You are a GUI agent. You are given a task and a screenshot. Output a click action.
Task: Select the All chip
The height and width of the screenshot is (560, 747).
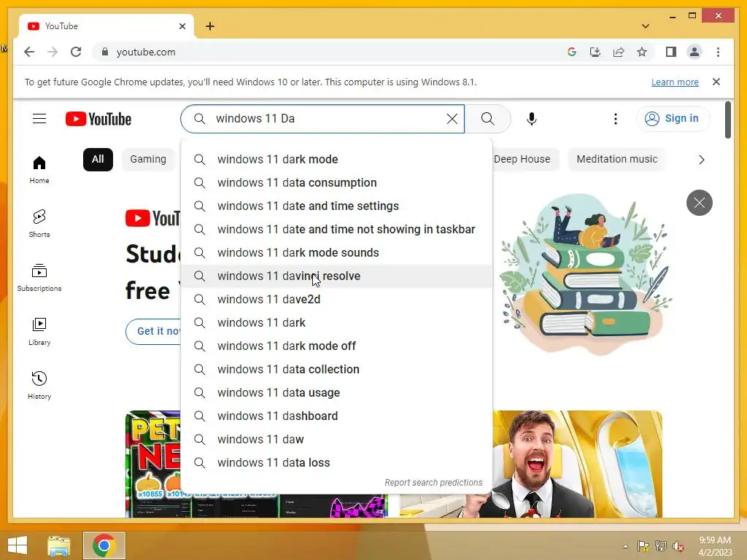click(x=98, y=159)
